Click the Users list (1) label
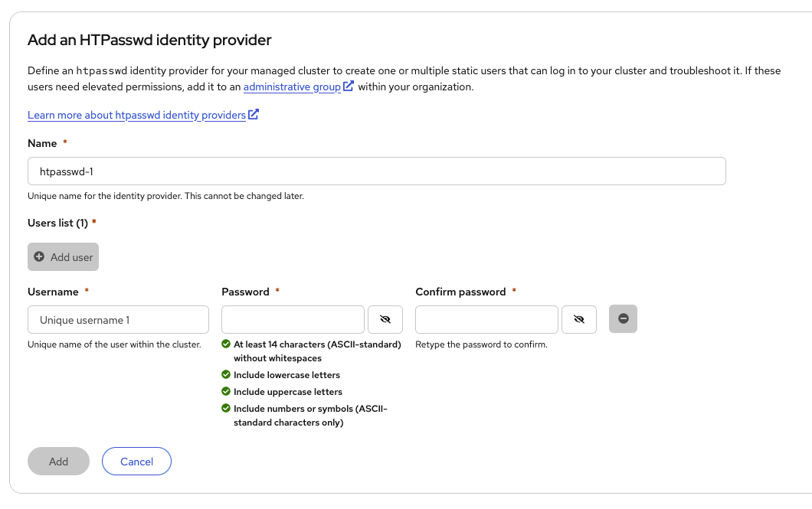The height and width of the screenshot is (509, 812). pos(58,223)
